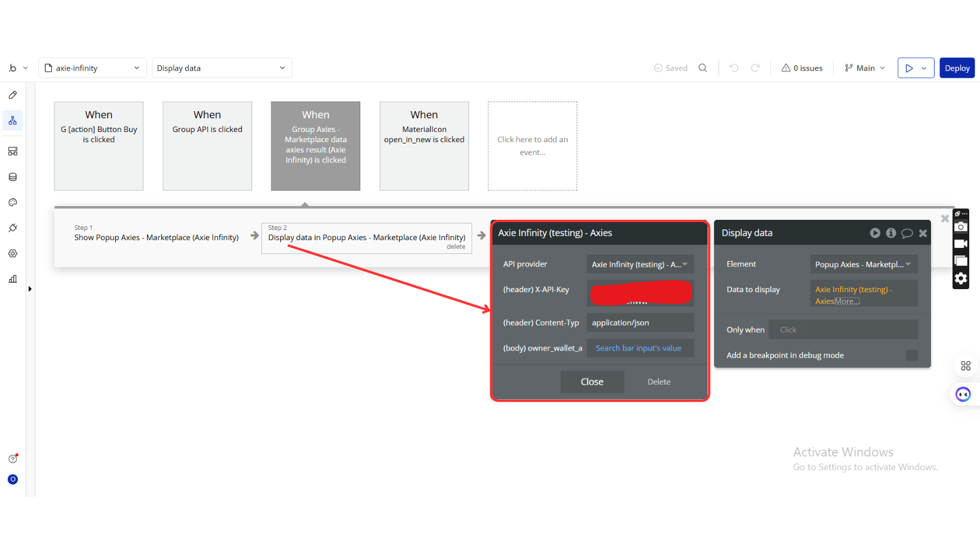Screen dimensions: 980x552
Task: Click the Deploy button
Action: click(x=957, y=68)
